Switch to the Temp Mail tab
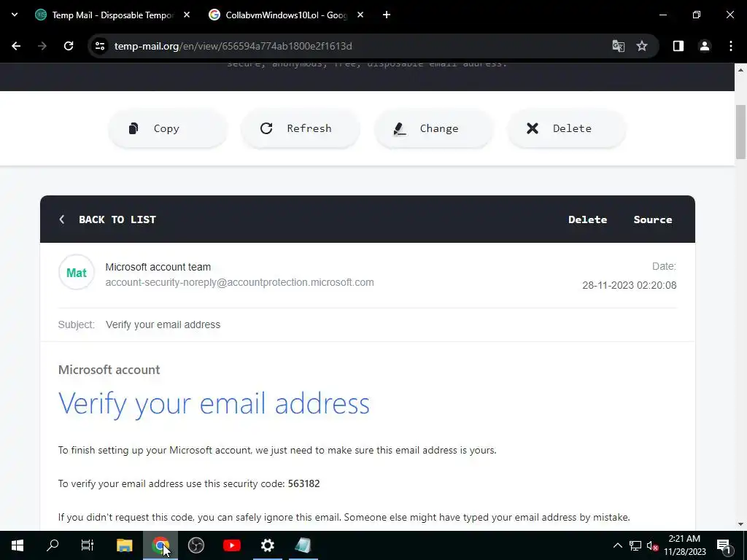 point(112,15)
